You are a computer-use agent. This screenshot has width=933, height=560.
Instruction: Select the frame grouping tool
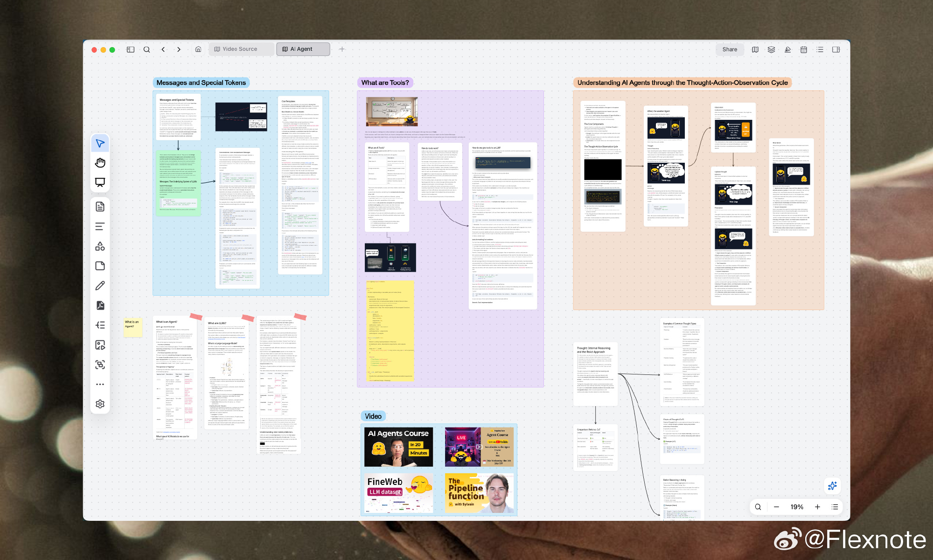[x=100, y=365]
